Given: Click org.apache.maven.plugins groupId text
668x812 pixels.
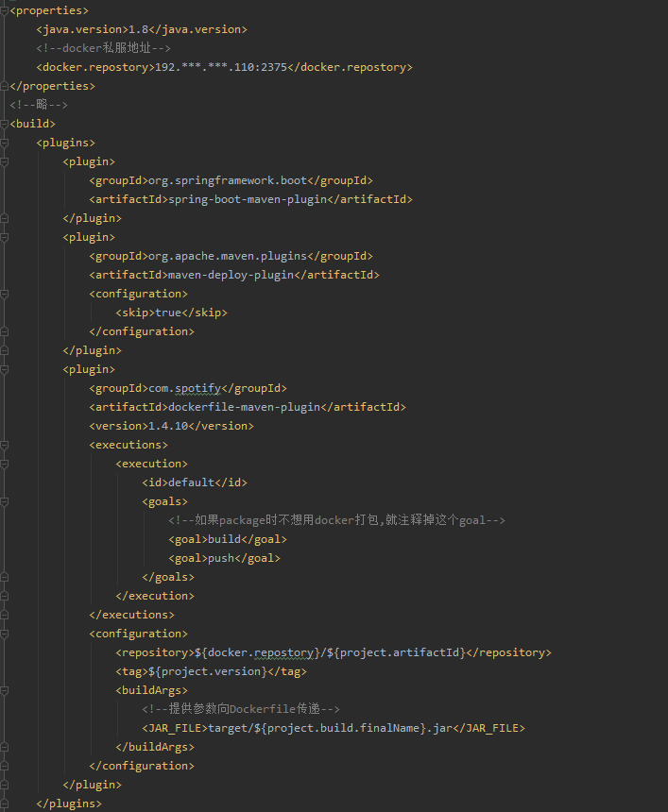Looking at the screenshot, I should click(228, 256).
